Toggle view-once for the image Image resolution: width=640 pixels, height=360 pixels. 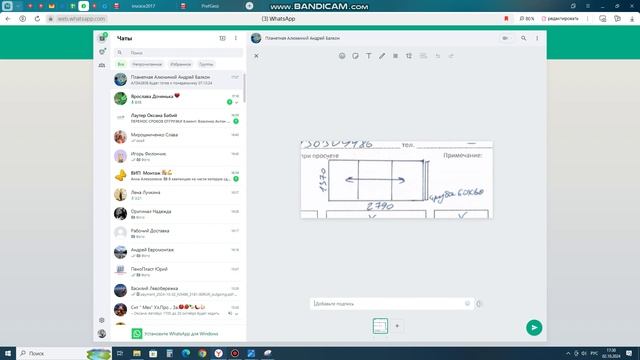coord(479,304)
